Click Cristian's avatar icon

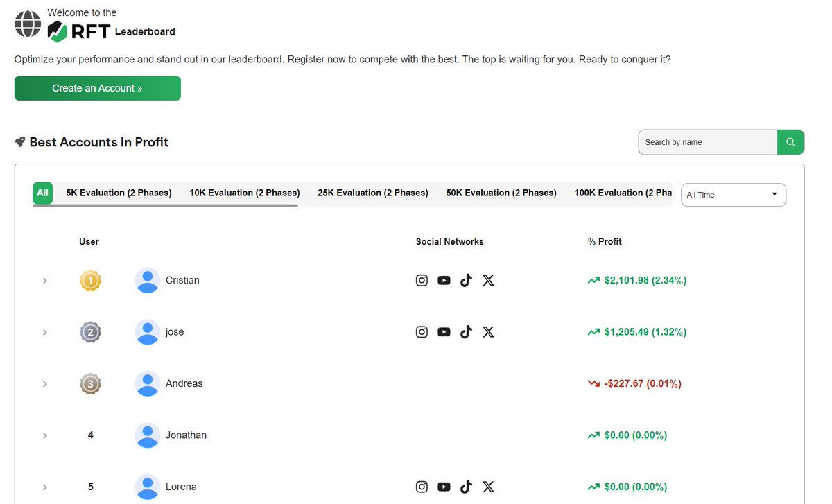pos(148,280)
